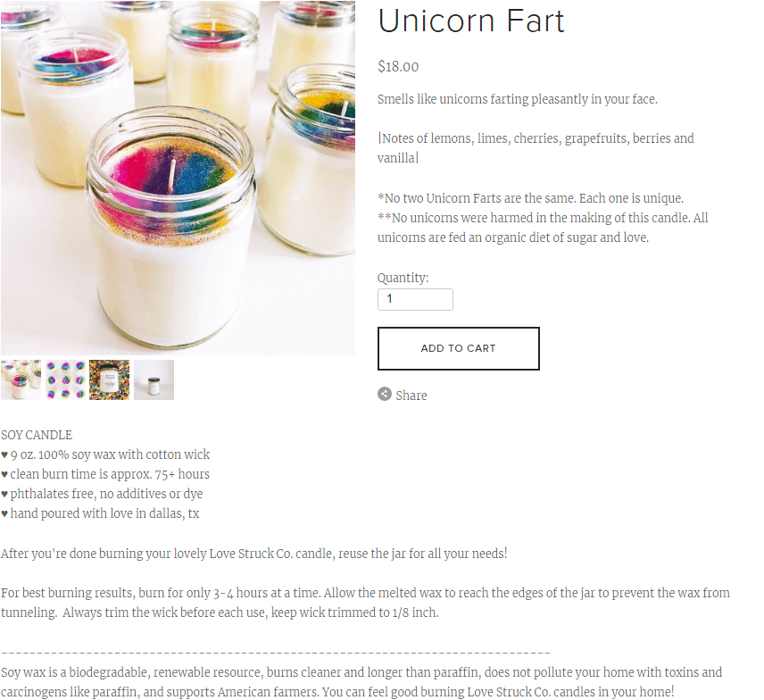Click the '9 oz. 100% soy wax' bullet
Screen dimensions: 764x700
[x=105, y=454]
